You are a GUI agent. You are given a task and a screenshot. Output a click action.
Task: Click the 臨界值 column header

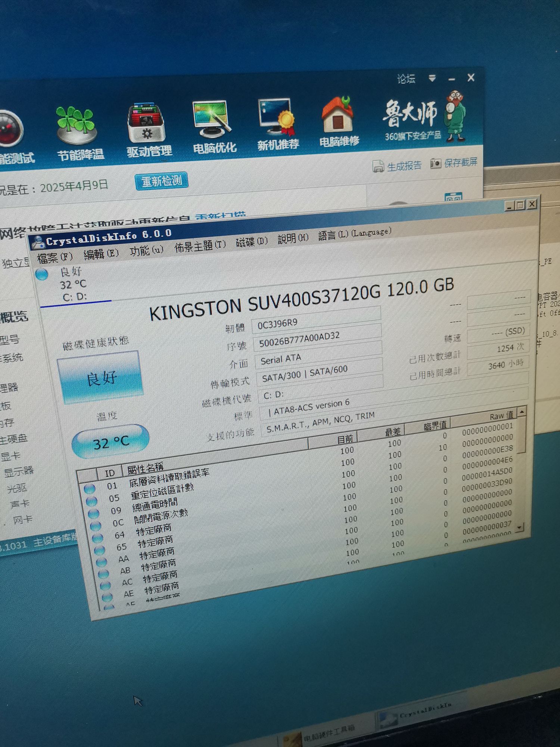coord(428,427)
